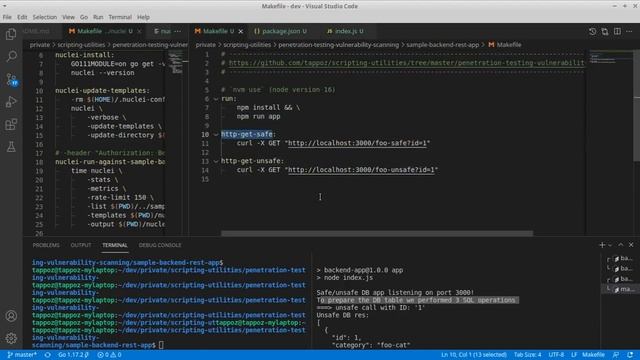
Task: Click the 'npm run app' text on line 8
Action: (x=258, y=117)
